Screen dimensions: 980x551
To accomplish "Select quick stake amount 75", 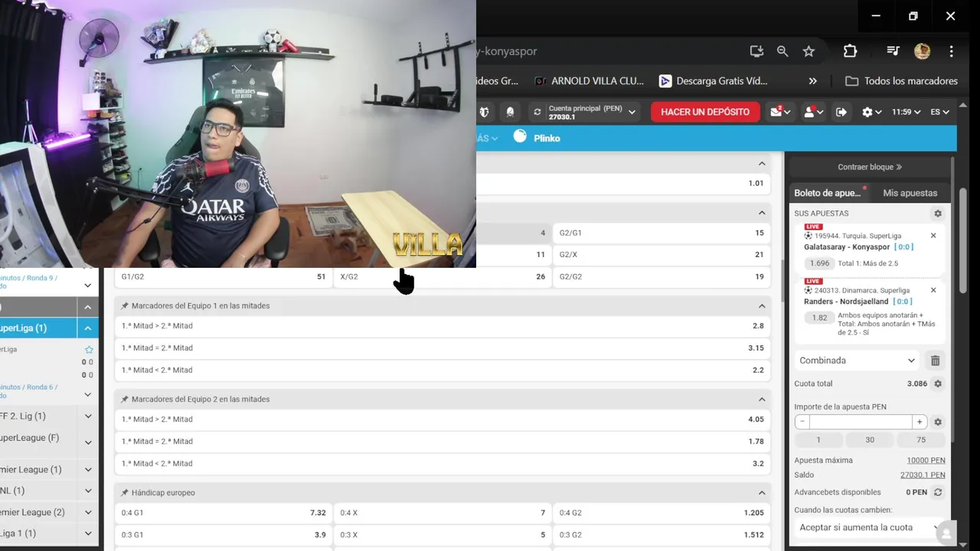I will point(921,440).
